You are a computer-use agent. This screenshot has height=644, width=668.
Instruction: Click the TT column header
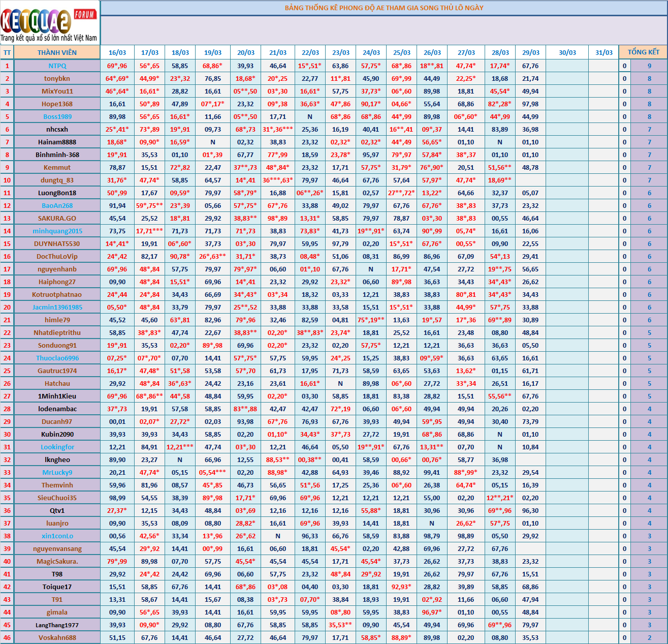point(7,52)
